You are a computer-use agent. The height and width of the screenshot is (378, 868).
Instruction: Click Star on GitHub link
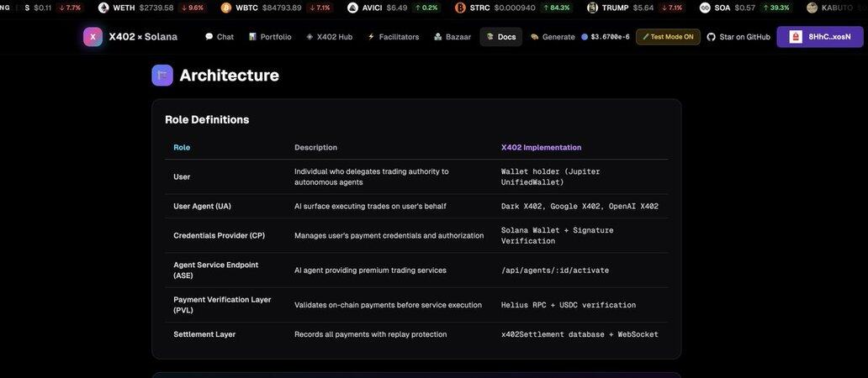tap(738, 37)
